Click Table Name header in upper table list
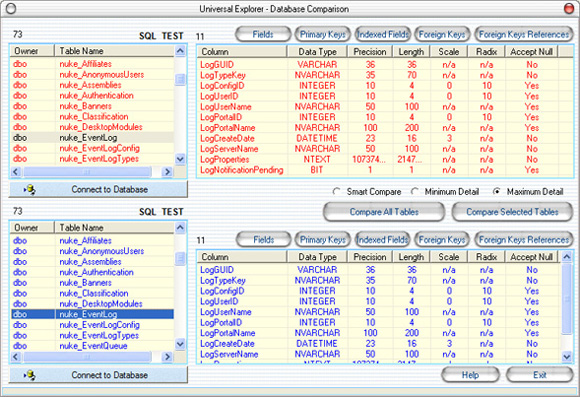The image size is (580, 397). (114, 51)
